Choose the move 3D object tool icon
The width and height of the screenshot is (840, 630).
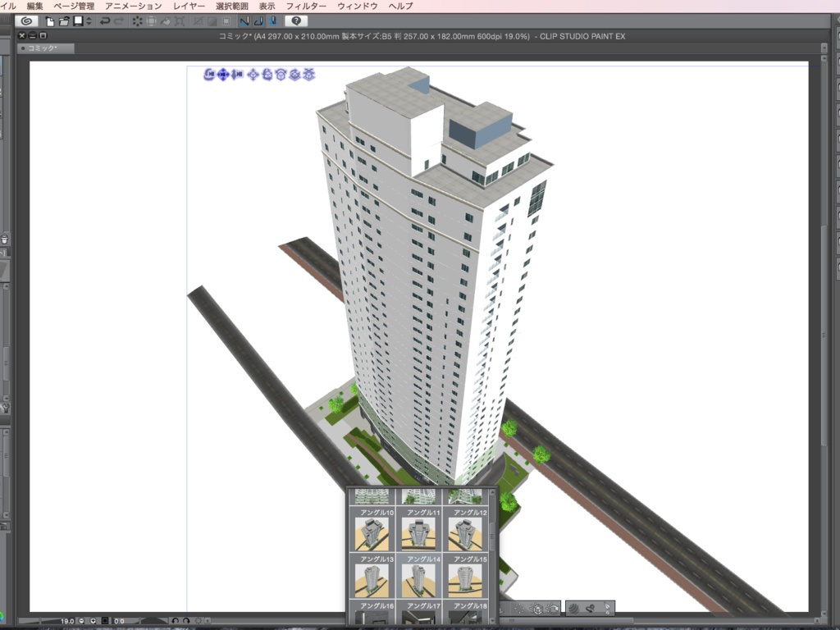pyautogui.click(x=253, y=75)
